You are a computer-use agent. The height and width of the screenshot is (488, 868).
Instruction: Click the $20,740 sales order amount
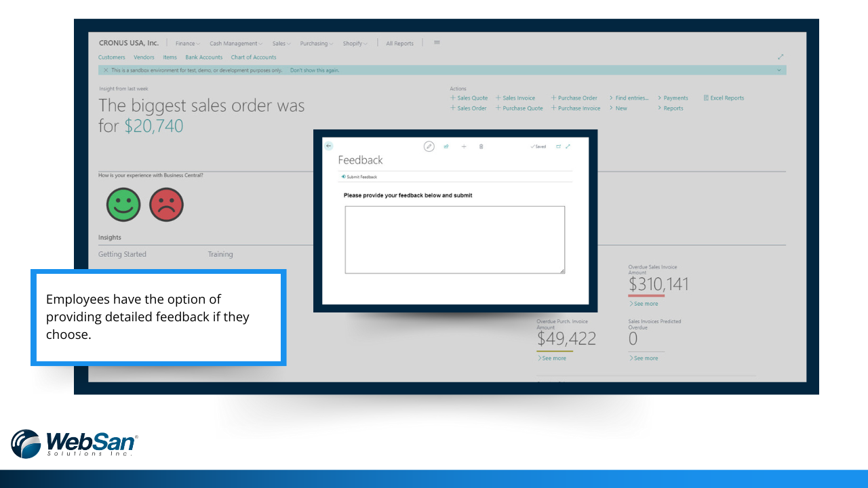click(154, 126)
